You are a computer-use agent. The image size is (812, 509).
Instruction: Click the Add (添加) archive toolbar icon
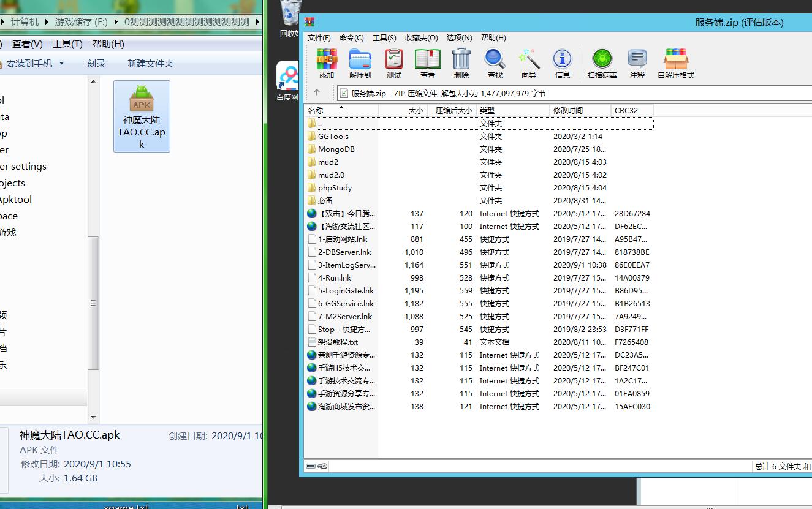tap(327, 64)
